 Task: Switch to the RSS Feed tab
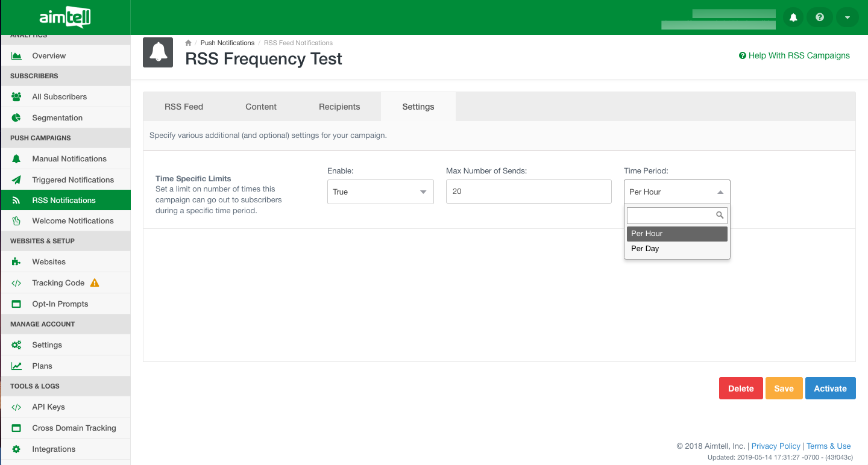point(184,107)
